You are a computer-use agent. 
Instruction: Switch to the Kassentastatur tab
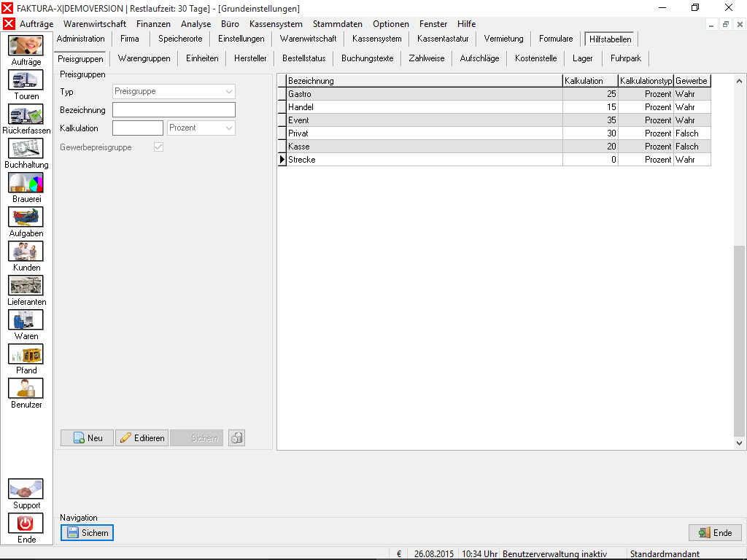(443, 39)
